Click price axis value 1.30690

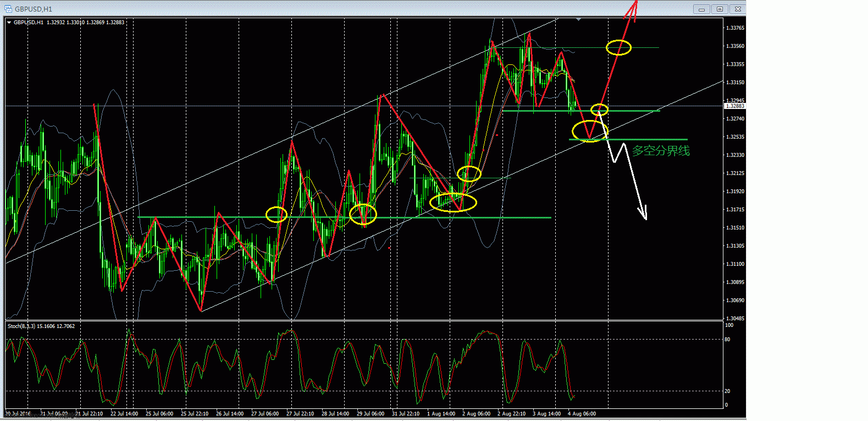point(735,300)
